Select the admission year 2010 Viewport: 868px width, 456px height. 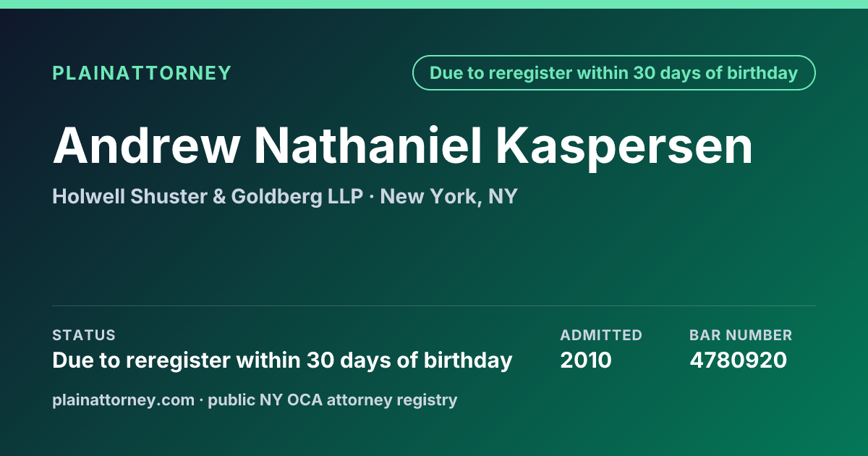pos(586,360)
